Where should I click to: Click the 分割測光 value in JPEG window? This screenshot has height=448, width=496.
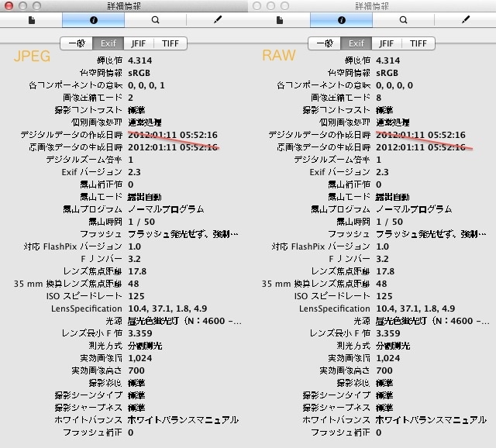tap(145, 346)
